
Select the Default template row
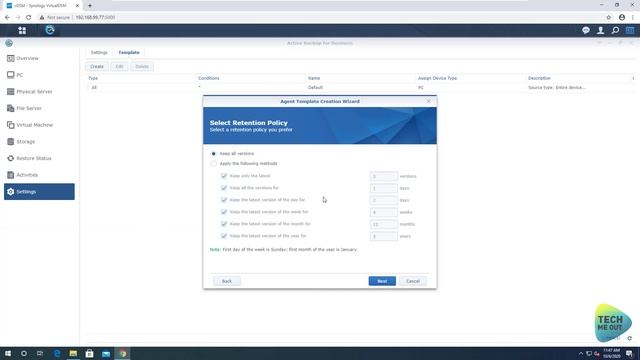pyautogui.click(x=360, y=88)
